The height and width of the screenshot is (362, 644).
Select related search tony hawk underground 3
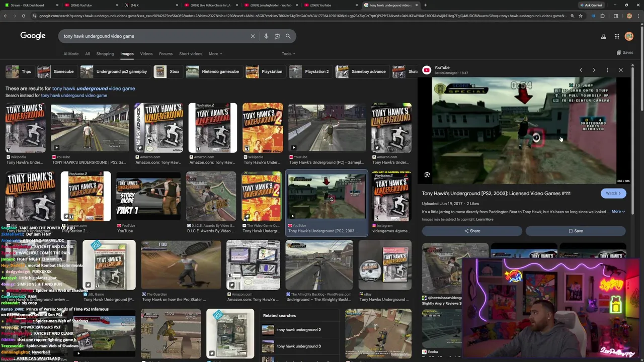299,346
